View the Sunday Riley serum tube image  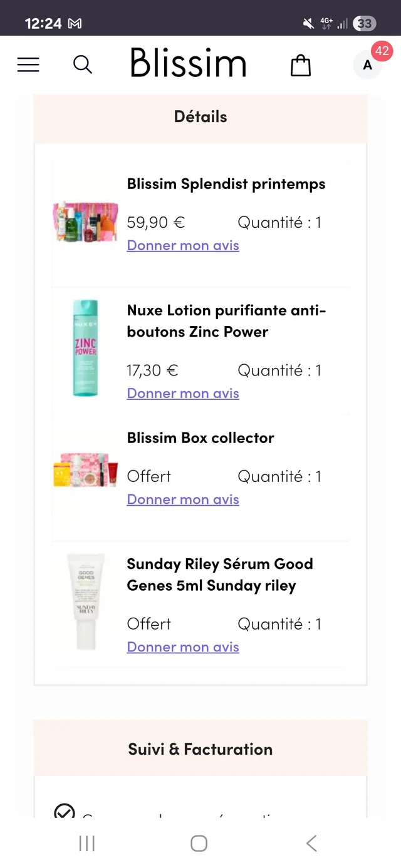click(x=85, y=601)
